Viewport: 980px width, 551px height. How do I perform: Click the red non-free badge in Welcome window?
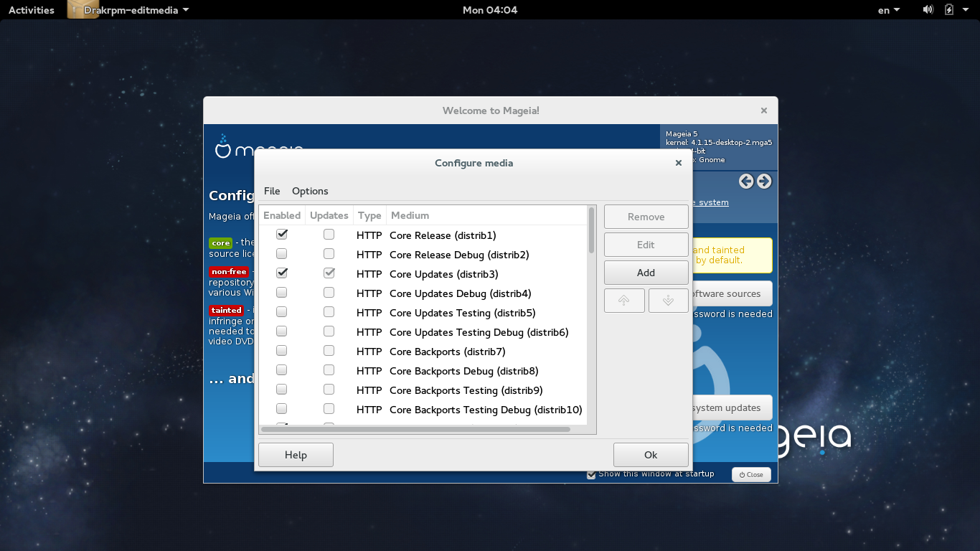click(229, 272)
